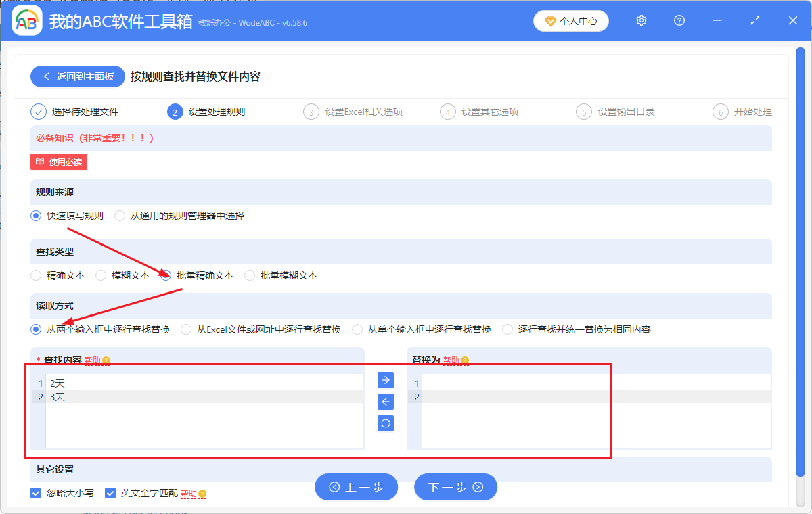Uncheck the 英文全字匹配 checkbox
Screen dimensions: 812x514
point(110,493)
